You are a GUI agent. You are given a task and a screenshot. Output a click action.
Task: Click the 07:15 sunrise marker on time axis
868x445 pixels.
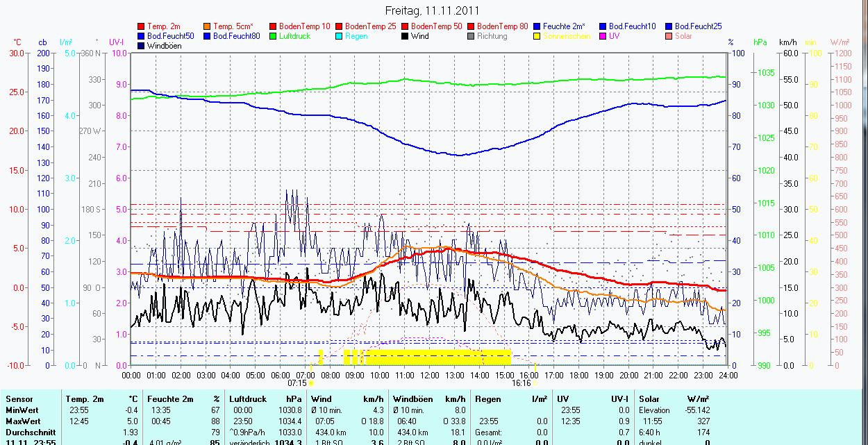tap(297, 383)
